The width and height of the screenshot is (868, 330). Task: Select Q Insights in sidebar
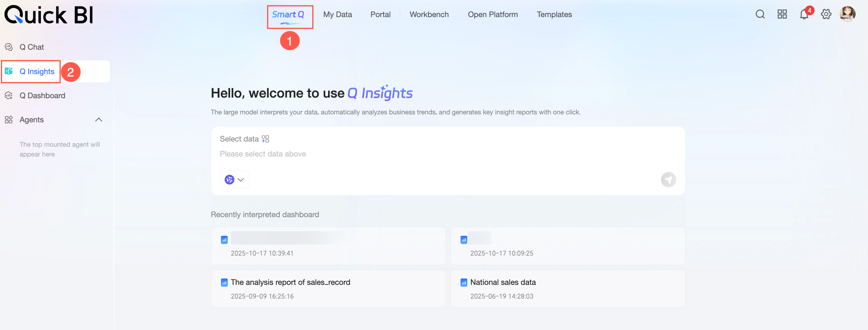tap(37, 71)
